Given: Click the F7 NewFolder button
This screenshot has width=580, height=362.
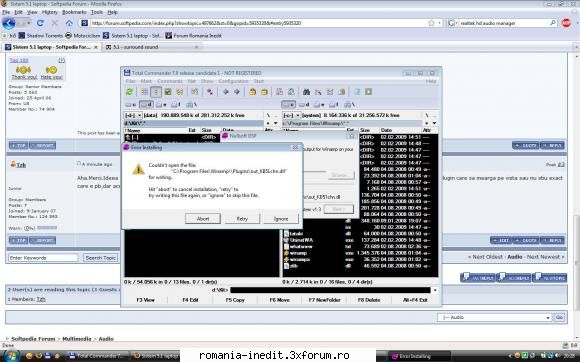Looking at the screenshot, I should click(324, 300).
